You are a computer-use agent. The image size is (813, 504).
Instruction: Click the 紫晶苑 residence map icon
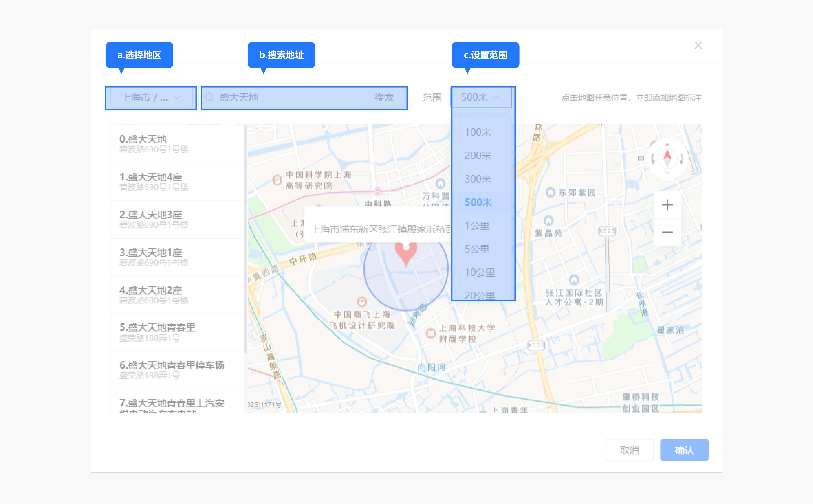click(x=548, y=220)
